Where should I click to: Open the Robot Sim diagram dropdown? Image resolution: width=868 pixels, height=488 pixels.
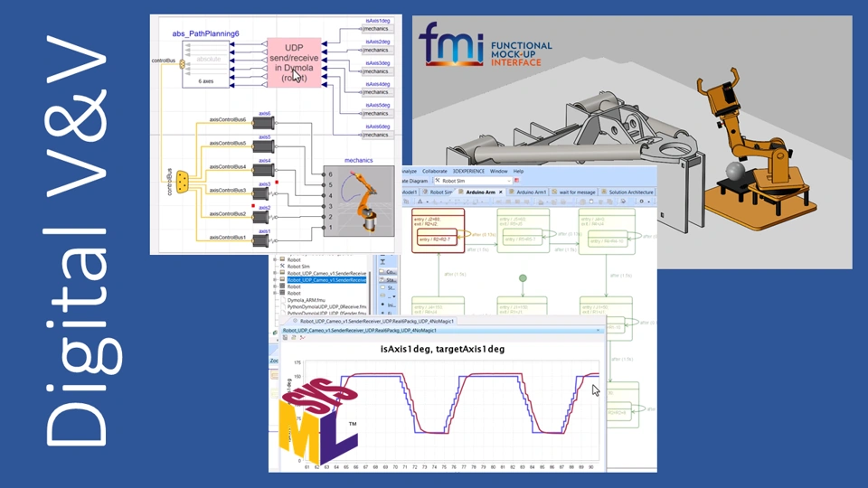[509, 181]
